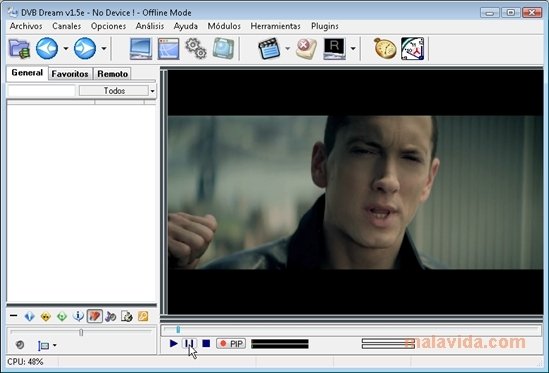Play the video
Image resolution: width=549 pixels, height=373 pixels.
(x=173, y=344)
